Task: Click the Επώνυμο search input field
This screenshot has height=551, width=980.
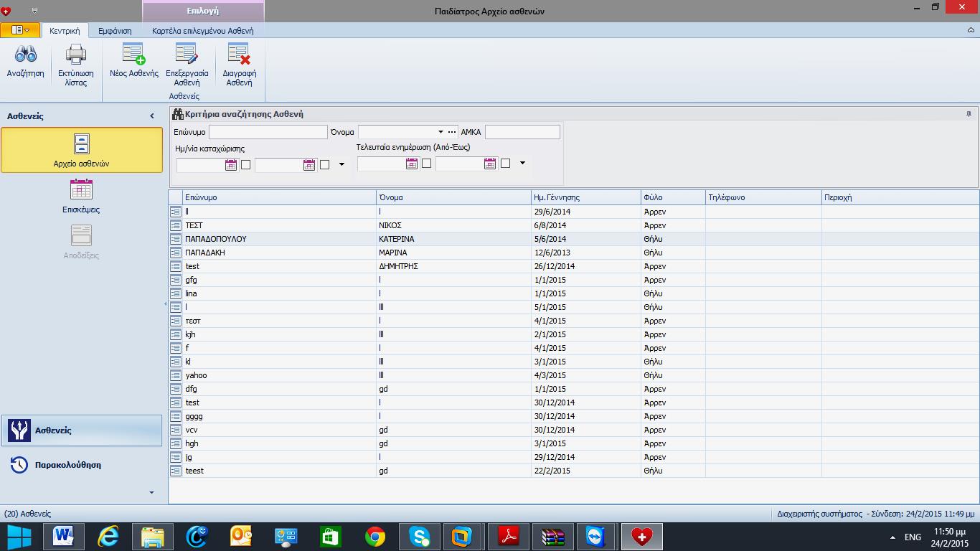Action: click(268, 132)
